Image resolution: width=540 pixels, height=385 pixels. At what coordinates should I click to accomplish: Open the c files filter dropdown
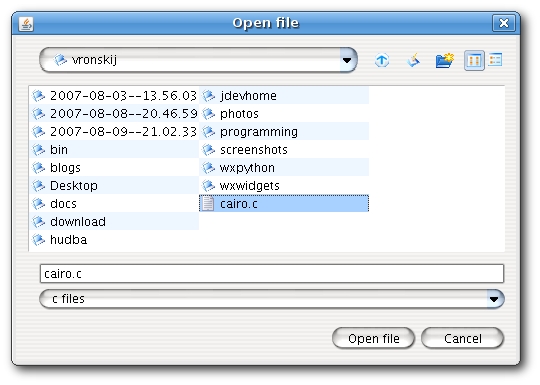[494, 299]
